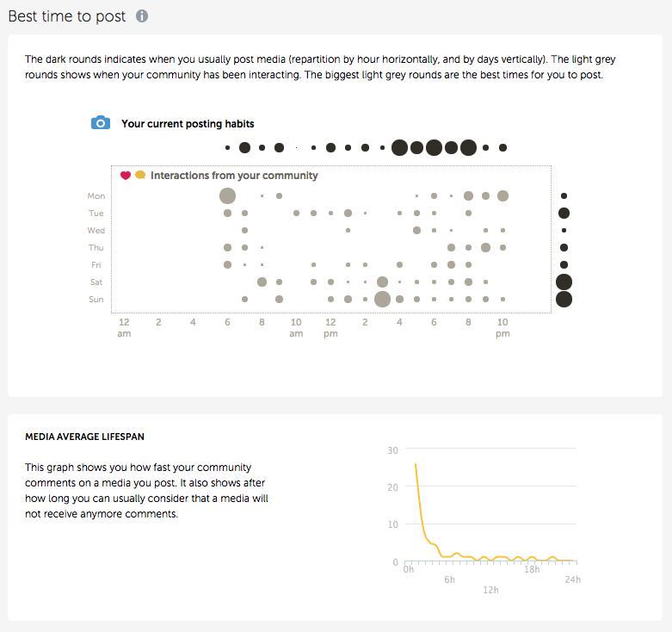Click the 12 am hour axis label
Image resolution: width=672 pixels, height=632 pixels.
pyautogui.click(x=124, y=327)
